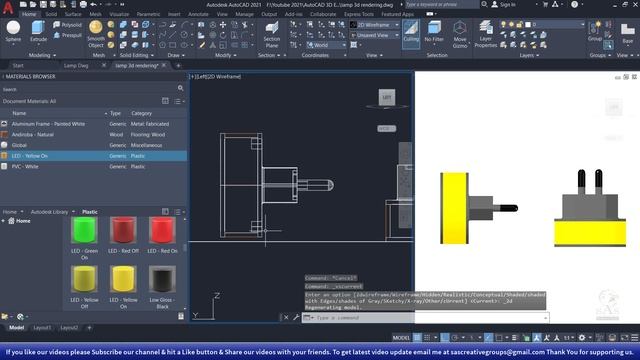640x360 pixels.
Task: Select the Sphere modeling tool
Action: [x=13, y=31]
